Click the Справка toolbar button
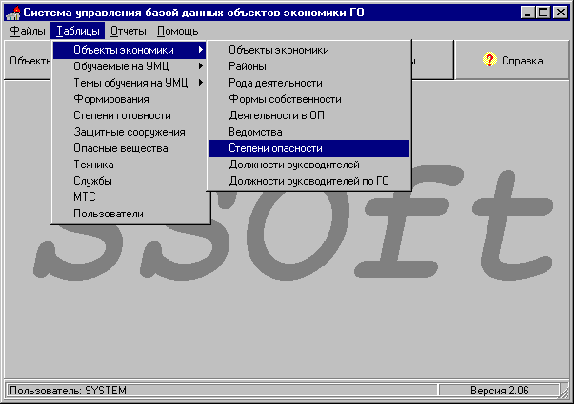Viewport: 577px width, 404px height. pos(512,60)
